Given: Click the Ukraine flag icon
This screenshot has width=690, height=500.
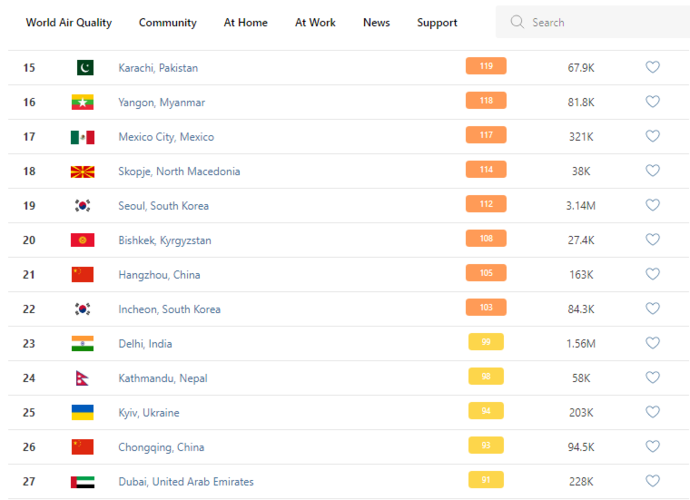Looking at the screenshot, I should pyautogui.click(x=83, y=412).
